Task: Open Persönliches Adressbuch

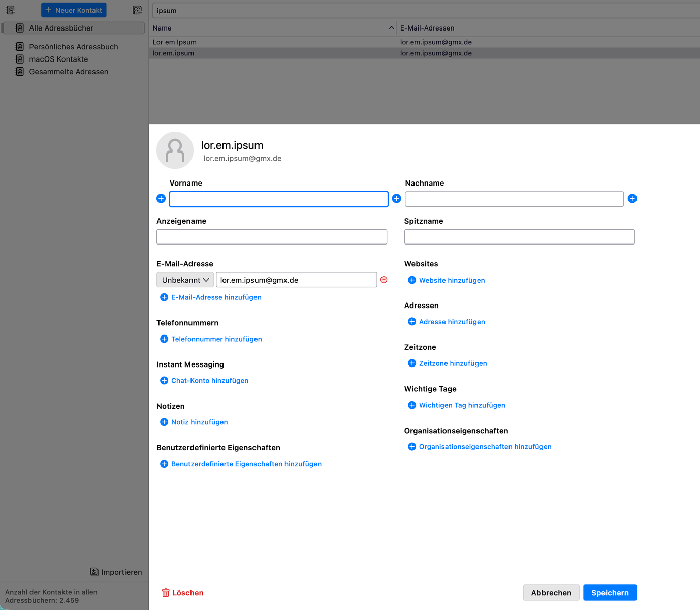Action: click(x=74, y=47)
